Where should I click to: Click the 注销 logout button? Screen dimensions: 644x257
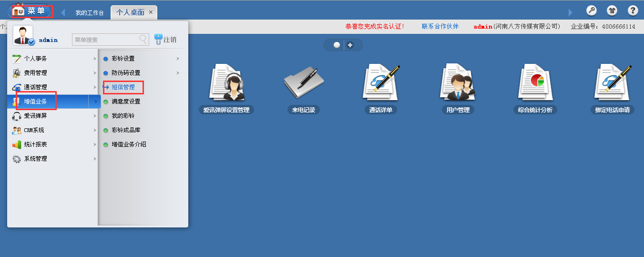tap(165, 40)
